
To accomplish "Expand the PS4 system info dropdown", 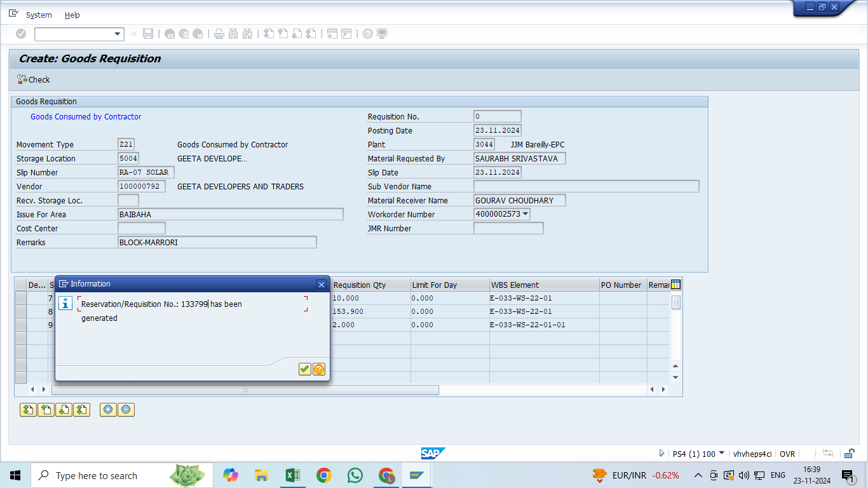I will [721, 453].
